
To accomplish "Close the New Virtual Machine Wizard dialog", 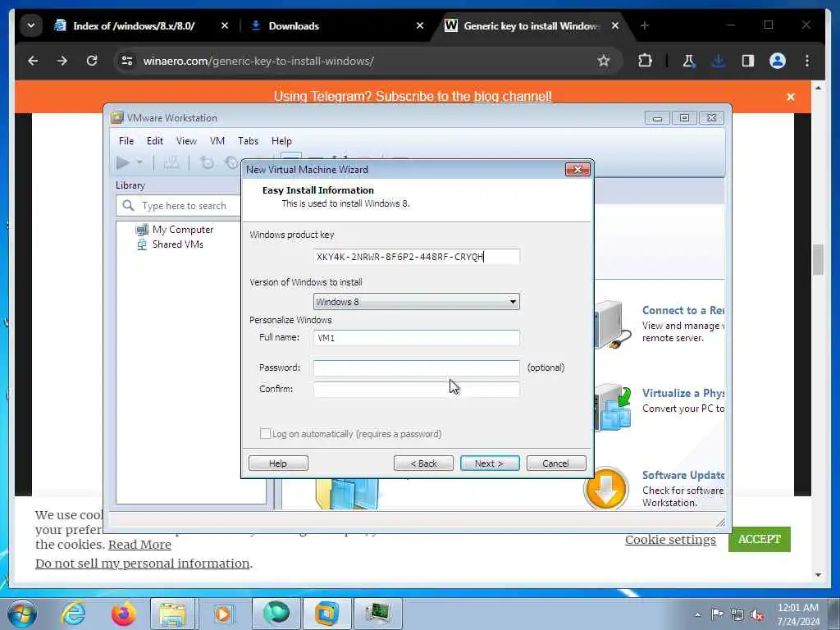I will coord(577,169).
